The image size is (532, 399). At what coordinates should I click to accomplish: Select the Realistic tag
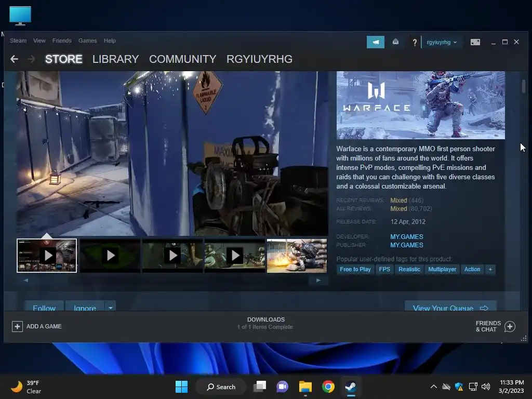click(409, 270)
